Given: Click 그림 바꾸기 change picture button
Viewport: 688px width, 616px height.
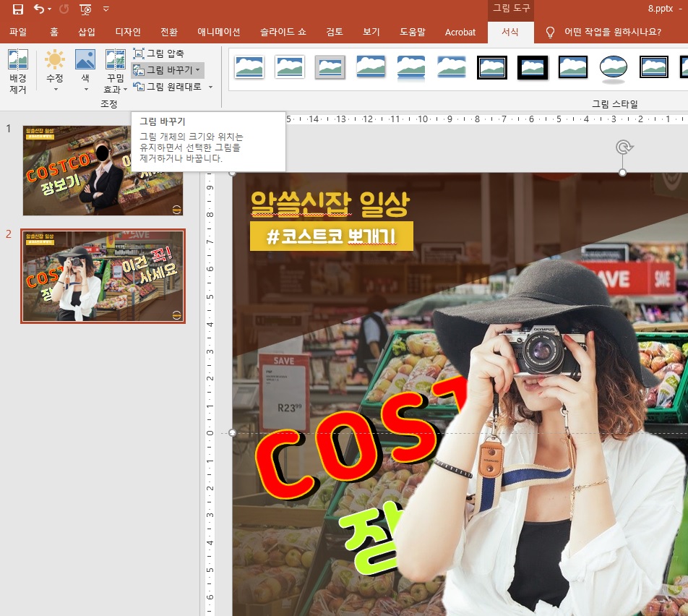Looking at the screenshot, I should tap(163, 70).
